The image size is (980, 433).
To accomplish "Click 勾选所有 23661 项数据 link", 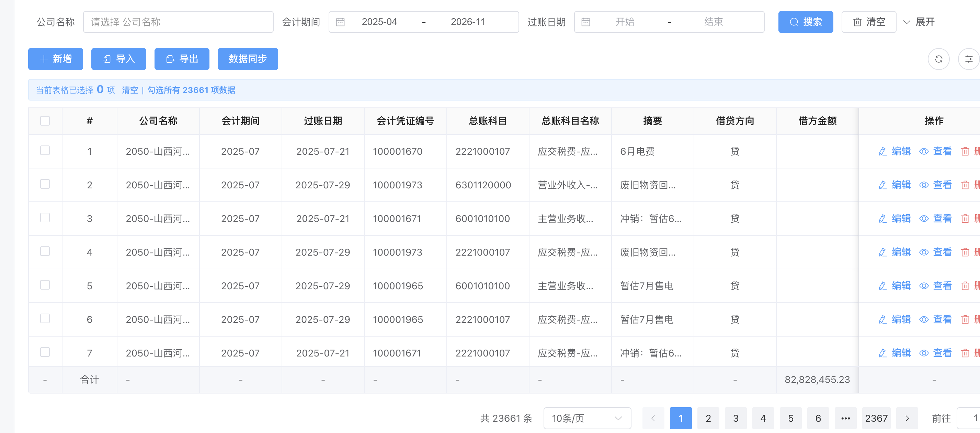I will [x=191, y=90].
